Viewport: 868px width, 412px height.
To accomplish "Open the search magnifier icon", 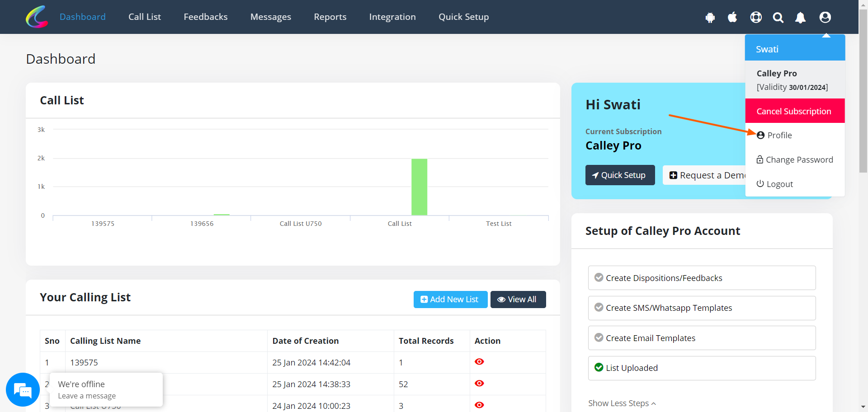I will coord(778,17).
